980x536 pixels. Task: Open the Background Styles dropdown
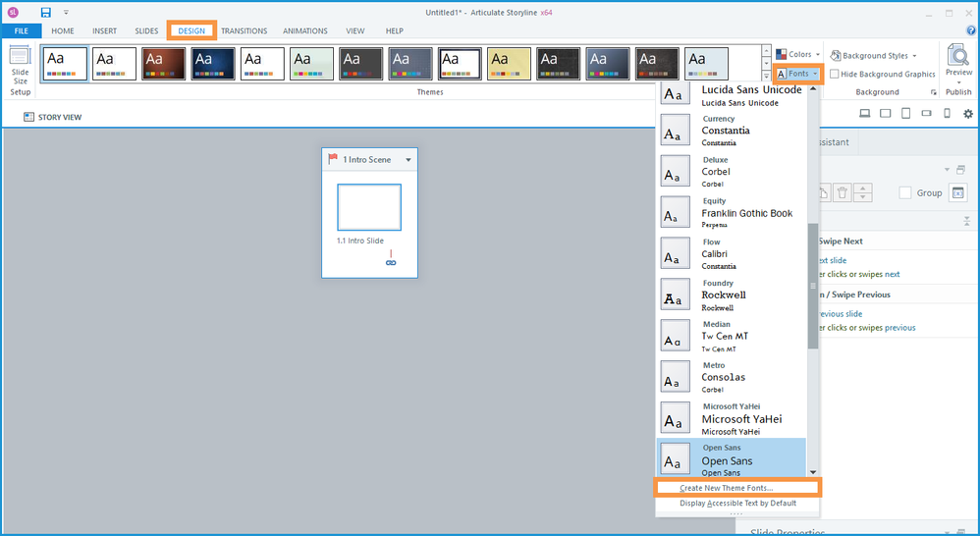click(x=874, y=56)
